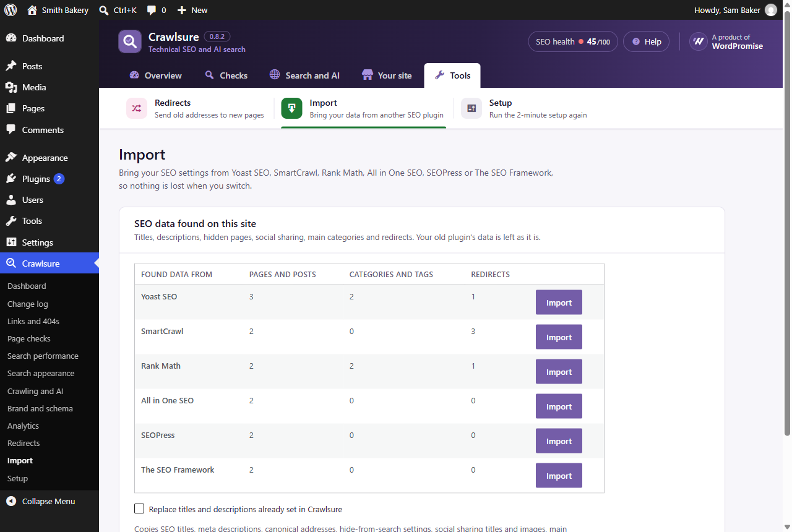This screenshot has width=792, height=532.
Task: Import data from The SEO Framework
Action: [x=559, y=476]
